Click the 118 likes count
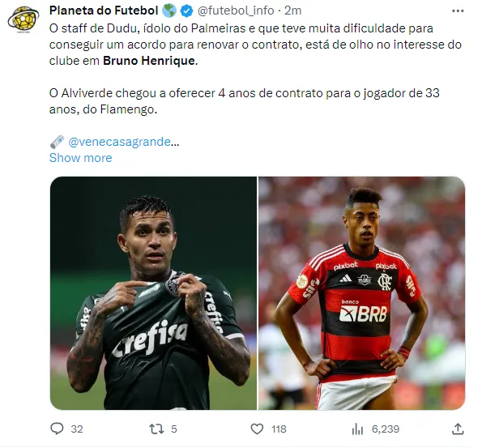482x448 pixels. (279, 429)
